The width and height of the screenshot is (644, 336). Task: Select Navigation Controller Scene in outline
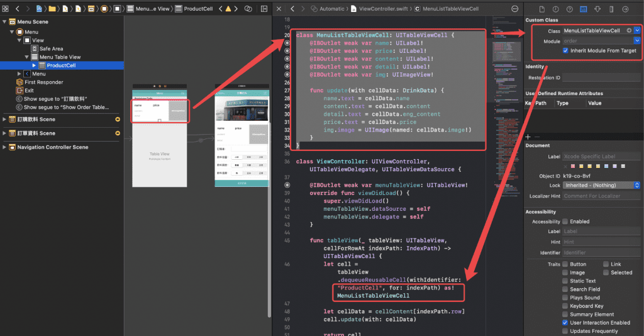coord(53,147)
